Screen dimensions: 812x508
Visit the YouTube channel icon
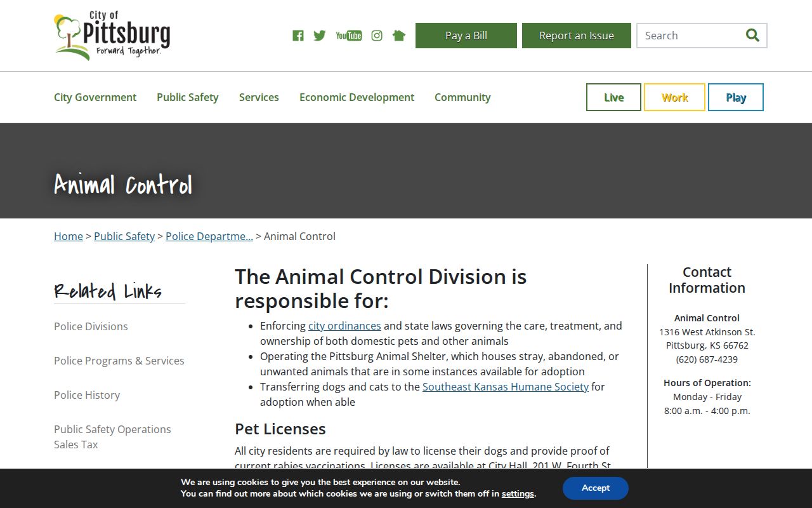pyautogui.click(x=349, y=36)
